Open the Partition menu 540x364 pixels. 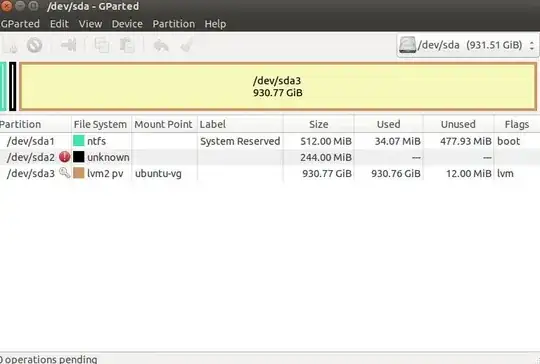(174, 24)
